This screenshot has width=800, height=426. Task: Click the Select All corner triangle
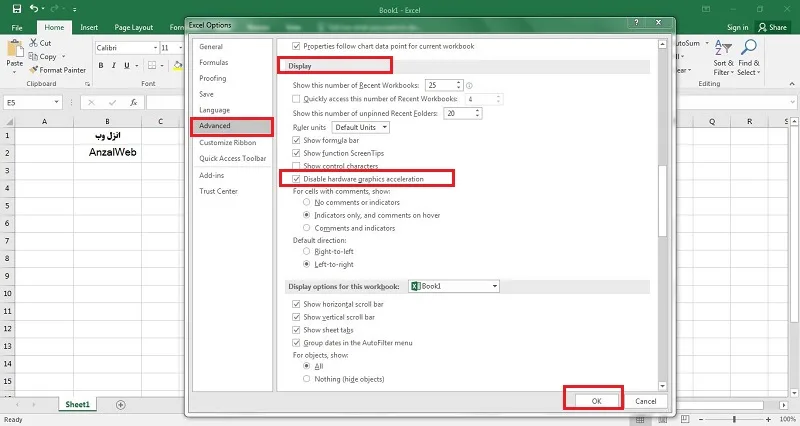coord(9,121)
